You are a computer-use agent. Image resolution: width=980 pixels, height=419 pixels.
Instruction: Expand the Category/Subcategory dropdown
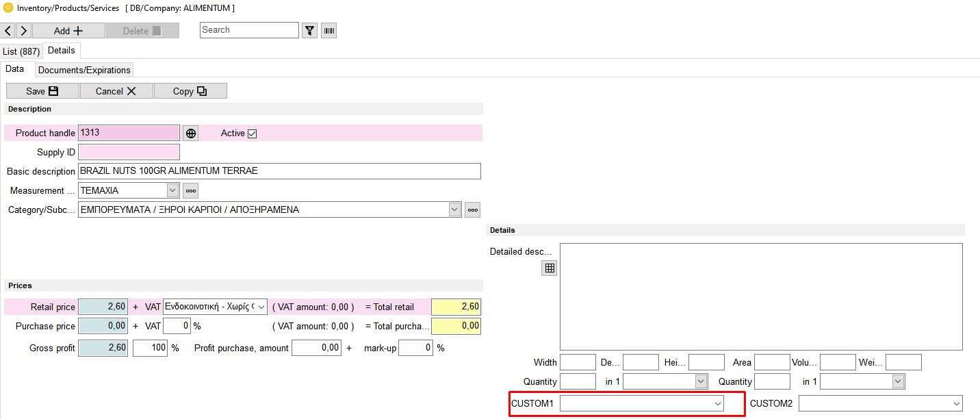(454, 210)
